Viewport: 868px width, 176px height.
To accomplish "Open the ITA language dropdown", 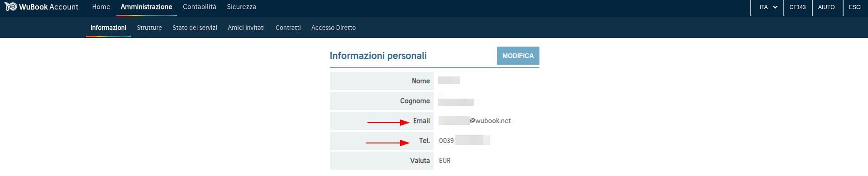I will [768, 7].
